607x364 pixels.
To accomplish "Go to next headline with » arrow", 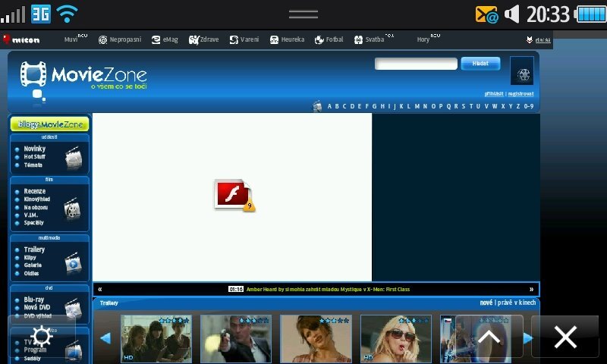I will click(x=531, y=289).
